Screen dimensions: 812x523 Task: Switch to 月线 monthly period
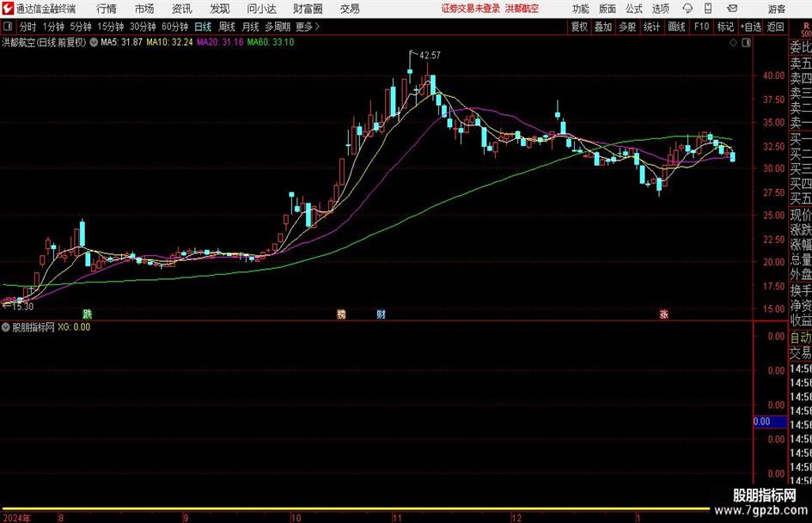point(250,27)
